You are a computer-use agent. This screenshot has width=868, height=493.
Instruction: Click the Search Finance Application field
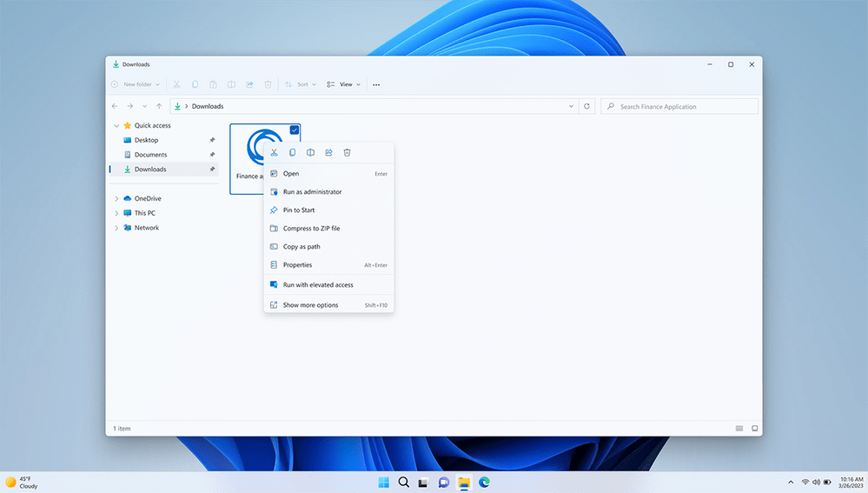coord(679,106)
